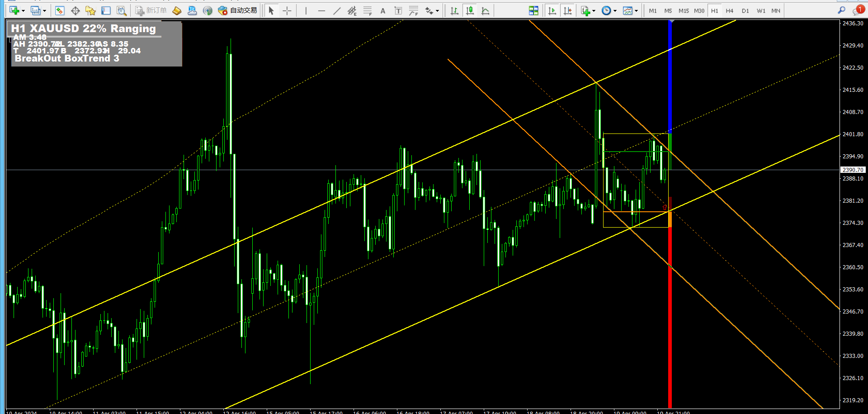Switch to the M5 timeframe
The height and width of the screenshot is (414, 868).
[x=668, y=11]
